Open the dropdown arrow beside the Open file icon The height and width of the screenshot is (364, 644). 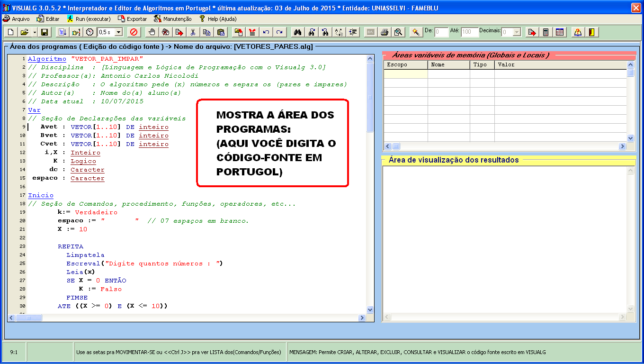(34, 32)
